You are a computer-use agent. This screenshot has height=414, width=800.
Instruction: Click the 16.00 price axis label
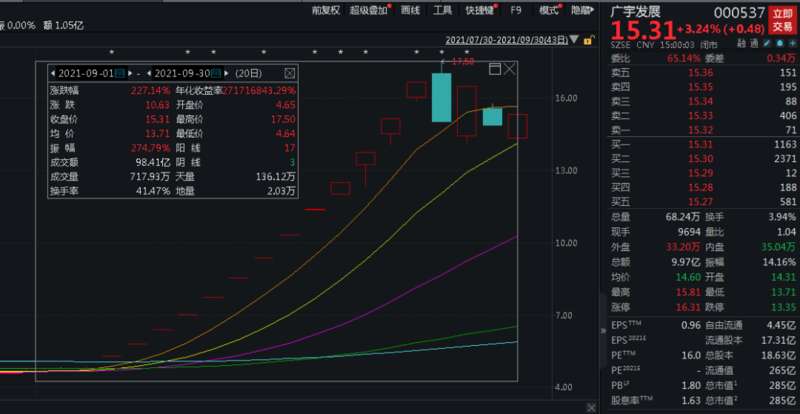(566, 98)
